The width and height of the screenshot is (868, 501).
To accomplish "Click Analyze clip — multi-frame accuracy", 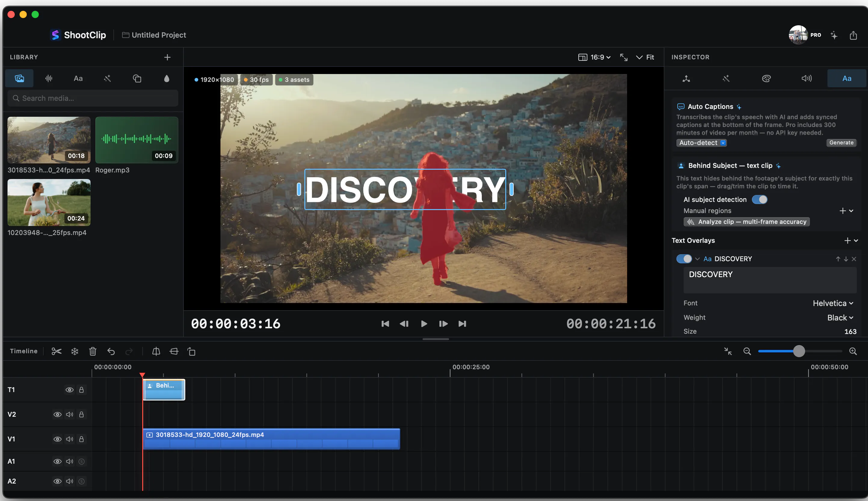I will click(x=746, y=222).
